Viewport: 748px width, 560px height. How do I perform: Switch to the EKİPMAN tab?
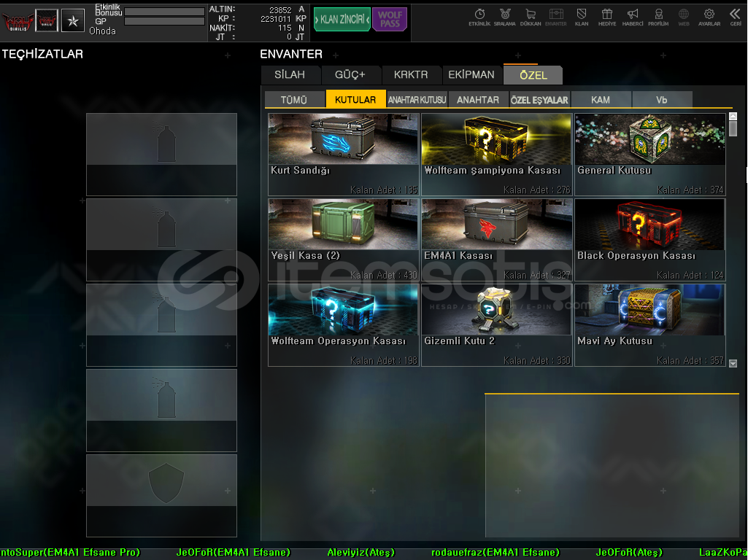point(471,75)
